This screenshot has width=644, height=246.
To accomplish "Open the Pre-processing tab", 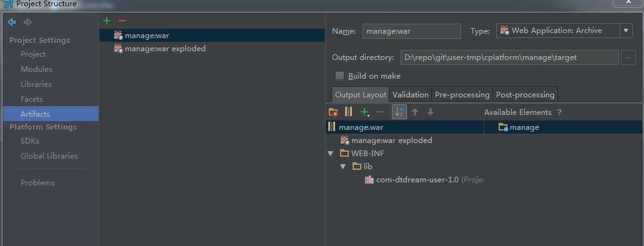I will (462, 94).
